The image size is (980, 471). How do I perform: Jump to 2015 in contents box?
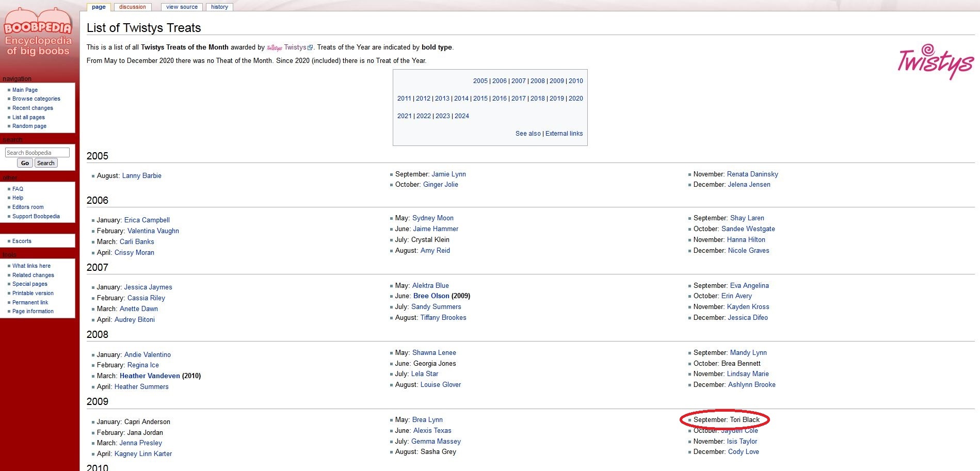pyautogui.click(x=480, y=99)
